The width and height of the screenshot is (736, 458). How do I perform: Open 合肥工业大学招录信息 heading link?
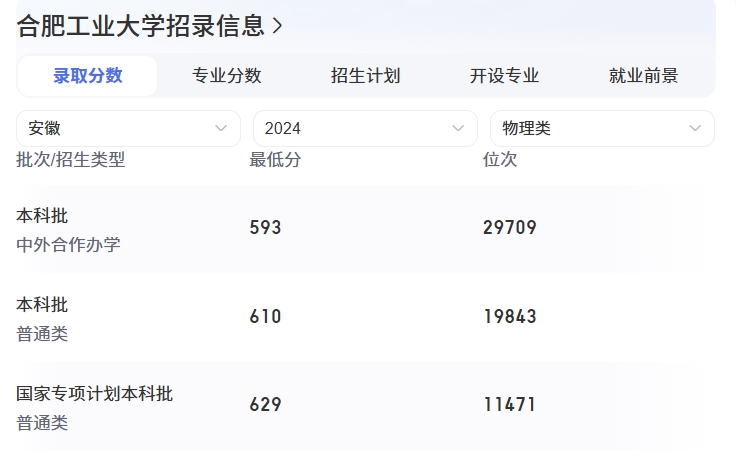[x=149, y=25]
